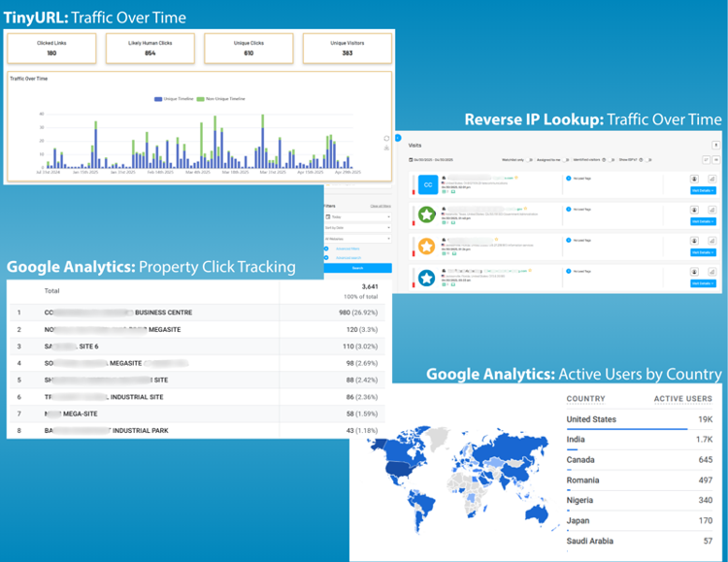Click the Advanced filters plus icon
The height and width of the screenshot is (562, 728).
[x=326, y=248]
